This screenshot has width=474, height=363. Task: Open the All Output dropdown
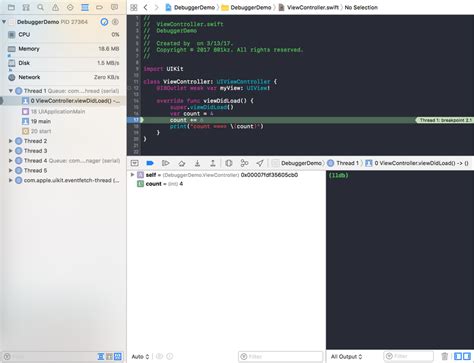point(346,356)
